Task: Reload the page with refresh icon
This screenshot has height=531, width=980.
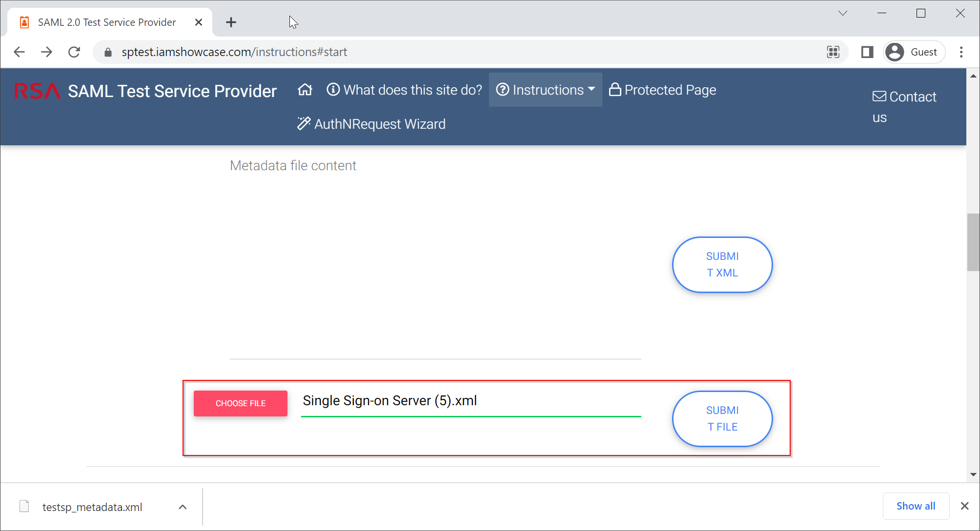Action: 74,52
